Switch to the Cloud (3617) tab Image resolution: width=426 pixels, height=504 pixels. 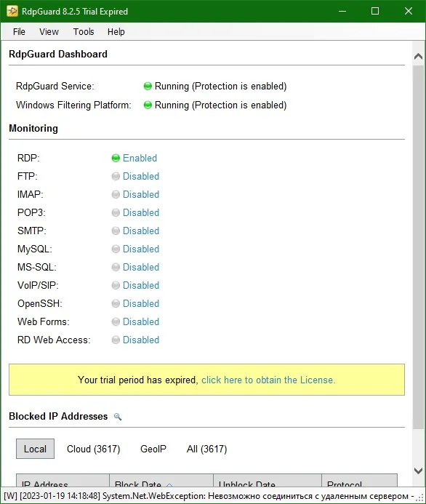pyautogui.click(x=94, y=449)
